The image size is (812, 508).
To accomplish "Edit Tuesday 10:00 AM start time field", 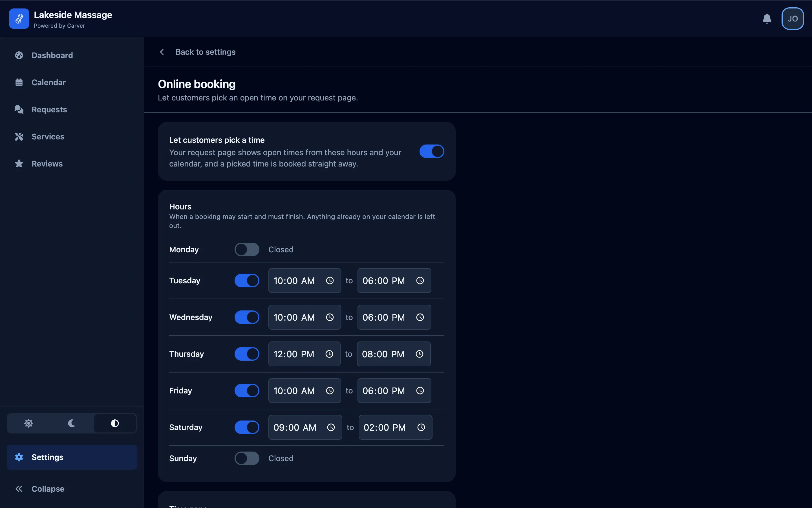I will (x=304, y=281).
